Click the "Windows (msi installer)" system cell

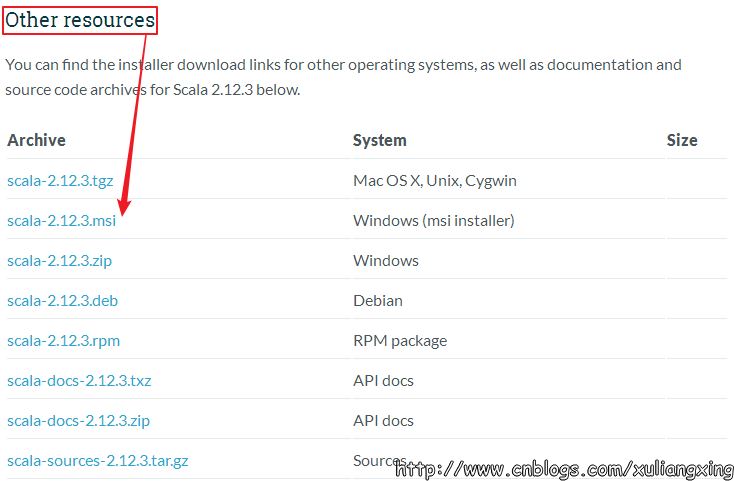(433, 221)
